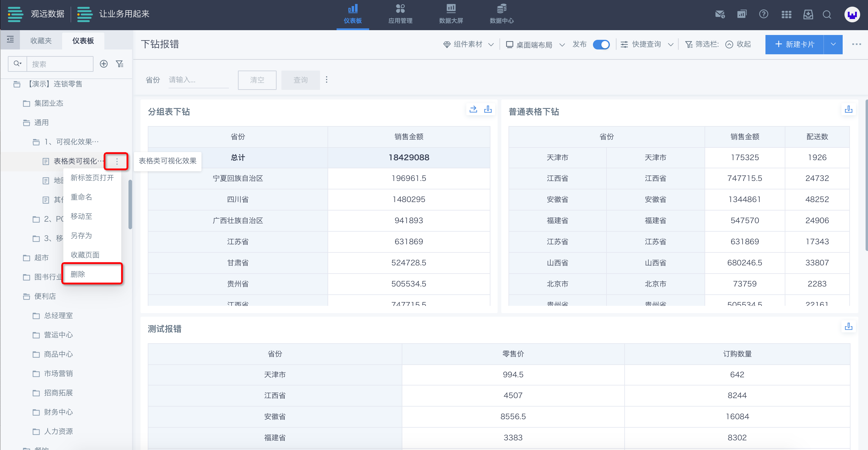Switch to the 收藏夹 sidebar tab

click(41, 41)
